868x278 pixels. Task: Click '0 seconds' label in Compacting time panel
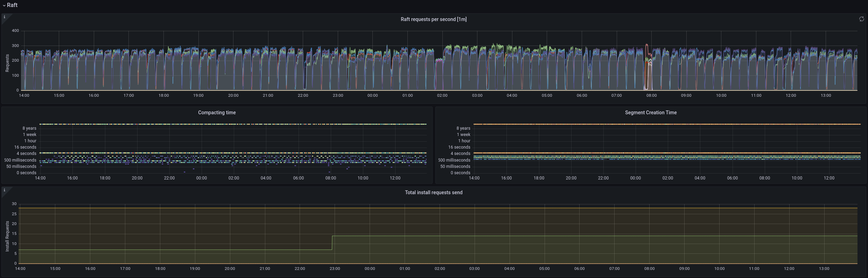coord(27,173)
